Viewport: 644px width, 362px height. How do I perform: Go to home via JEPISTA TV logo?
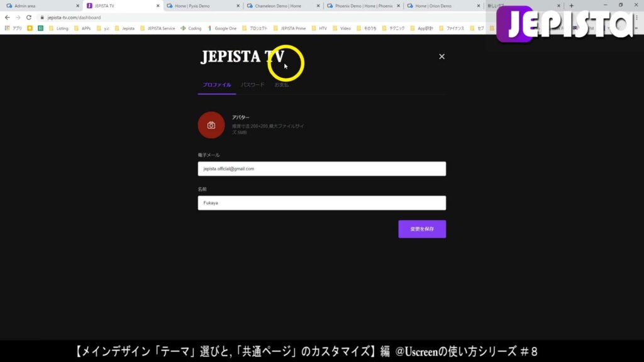242,57
